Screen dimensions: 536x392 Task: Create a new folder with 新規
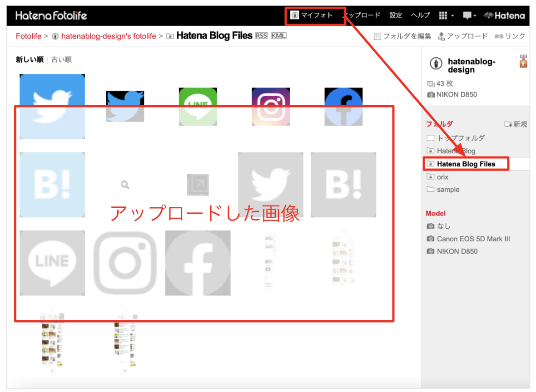[516, 124]
